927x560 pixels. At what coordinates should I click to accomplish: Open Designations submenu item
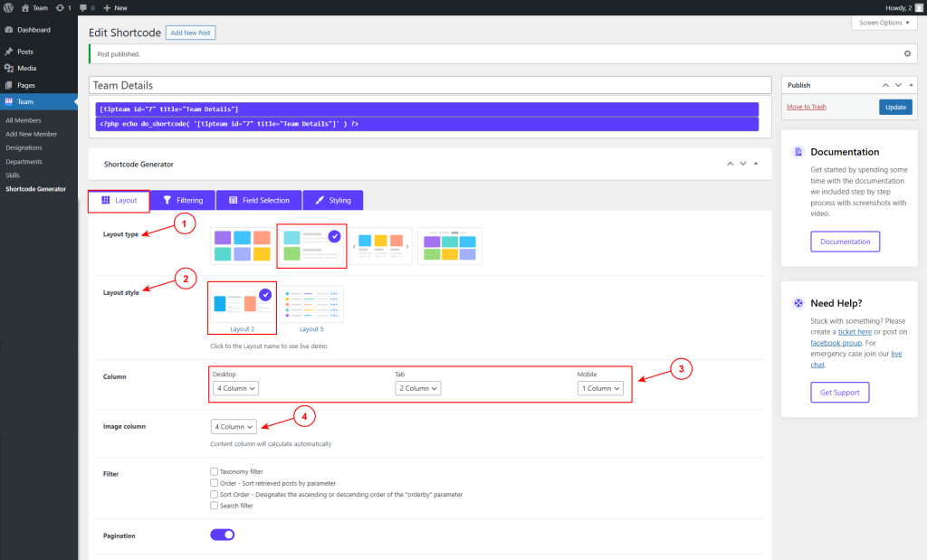tap(24, 147)
